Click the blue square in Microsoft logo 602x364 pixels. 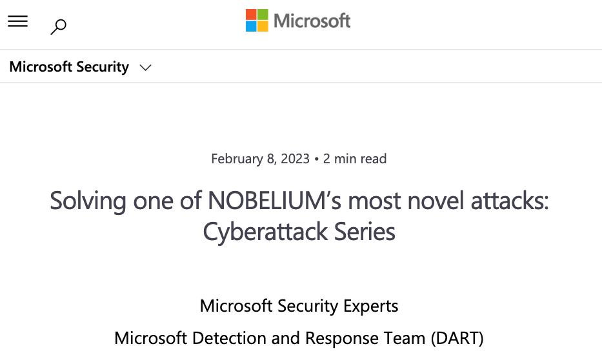click(251, 26)
